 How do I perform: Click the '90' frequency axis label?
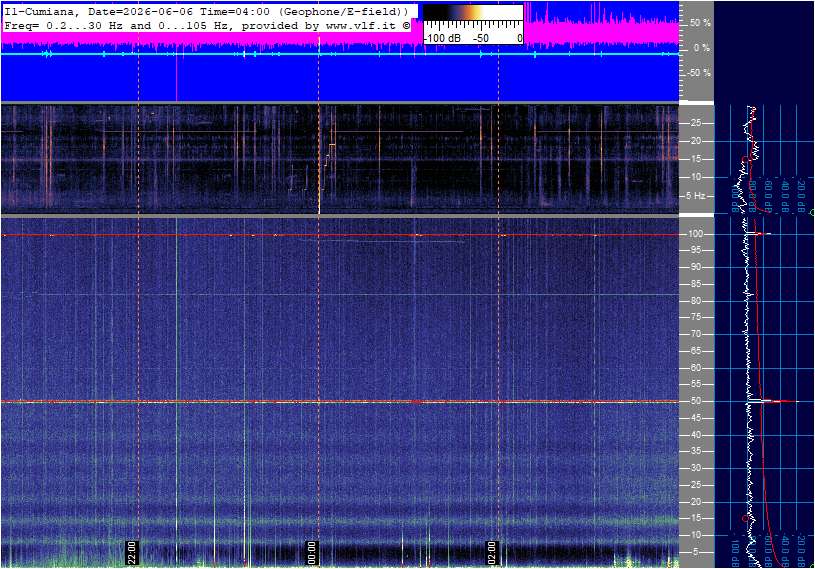(695, 267)
